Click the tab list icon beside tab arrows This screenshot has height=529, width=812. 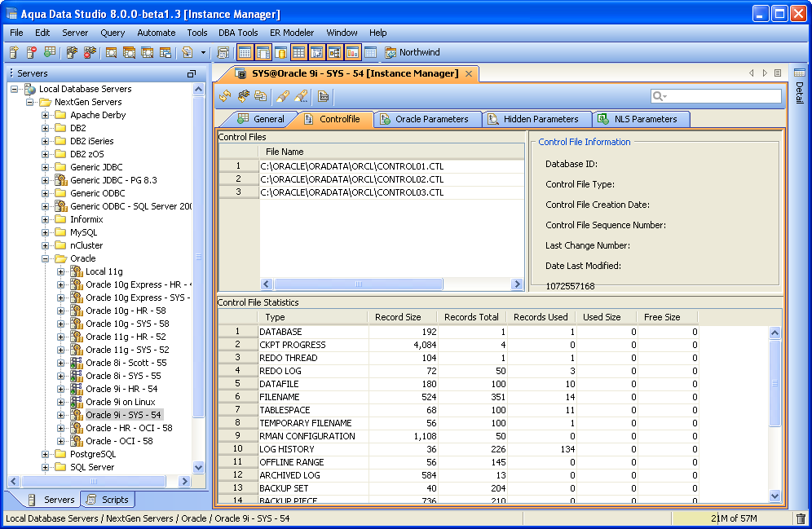[778, 73]
